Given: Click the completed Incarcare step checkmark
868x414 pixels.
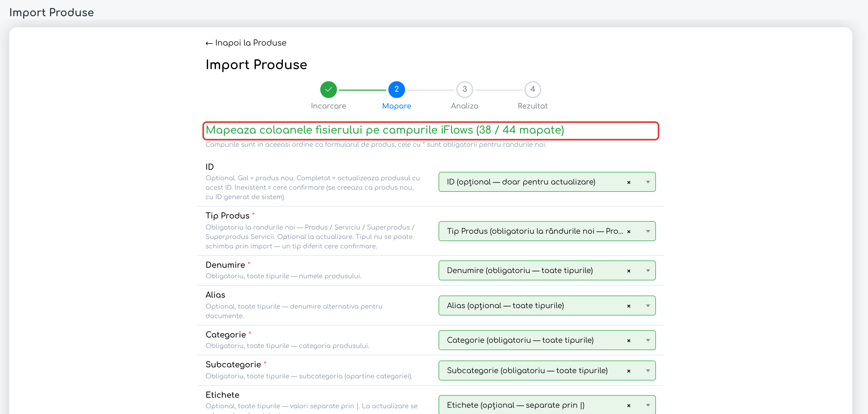Looking at the screenshot, I should click(x=328, y=90).
